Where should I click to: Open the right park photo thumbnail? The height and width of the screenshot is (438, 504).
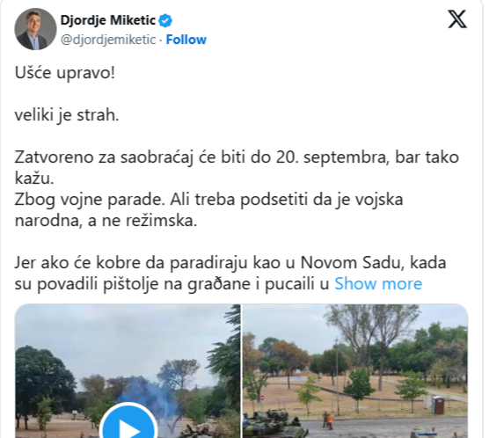click(355, 371)
